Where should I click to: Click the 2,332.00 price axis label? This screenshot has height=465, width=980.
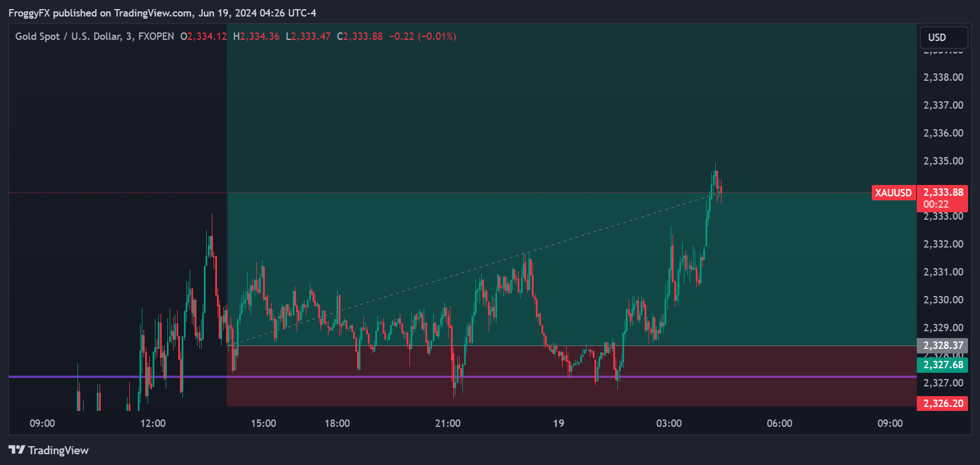[943, 244]
